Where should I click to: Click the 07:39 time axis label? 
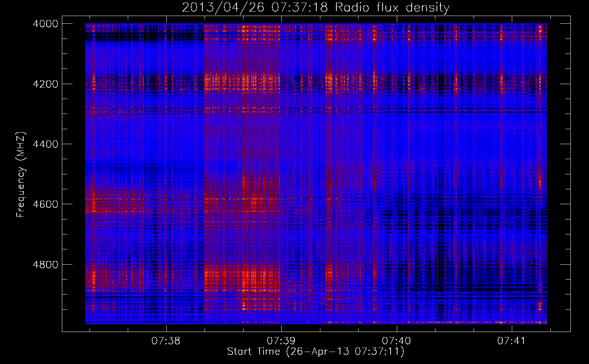pos(281,341)
